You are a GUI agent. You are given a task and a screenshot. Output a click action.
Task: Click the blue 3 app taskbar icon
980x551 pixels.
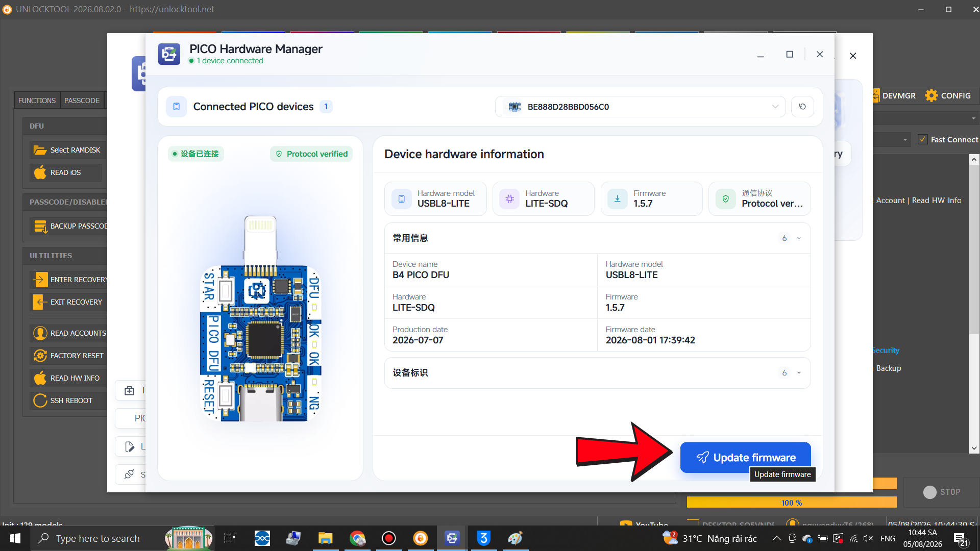click(x=484, y=538)
